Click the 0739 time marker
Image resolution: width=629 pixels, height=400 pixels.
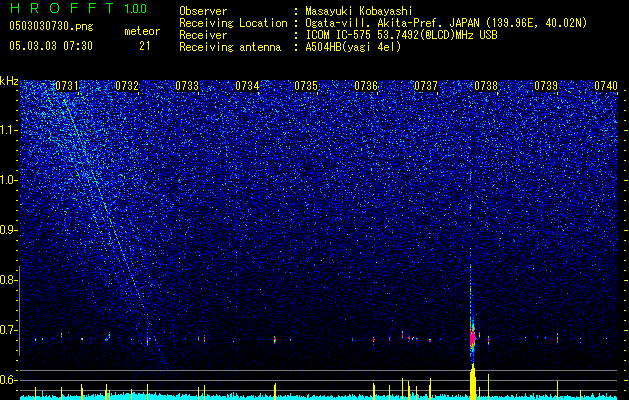point(546,86)
